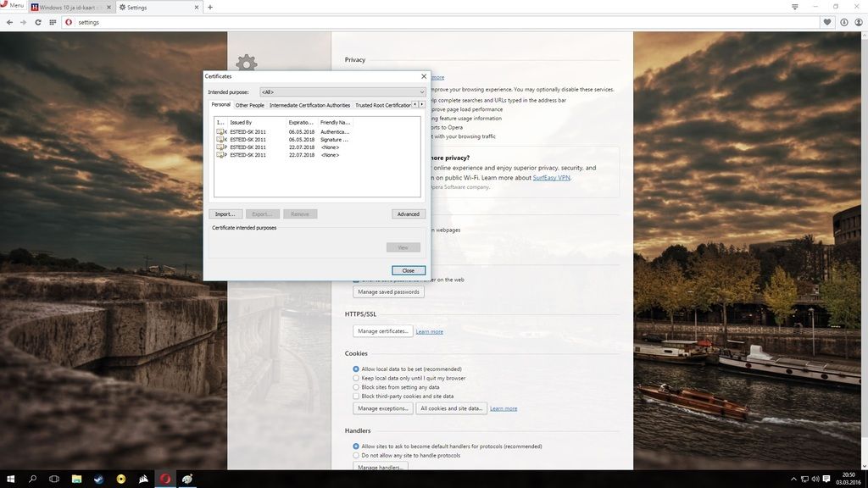Click Manage exceptions... under Cookies
Screen dimensions: 868x488
coord(383,408)
